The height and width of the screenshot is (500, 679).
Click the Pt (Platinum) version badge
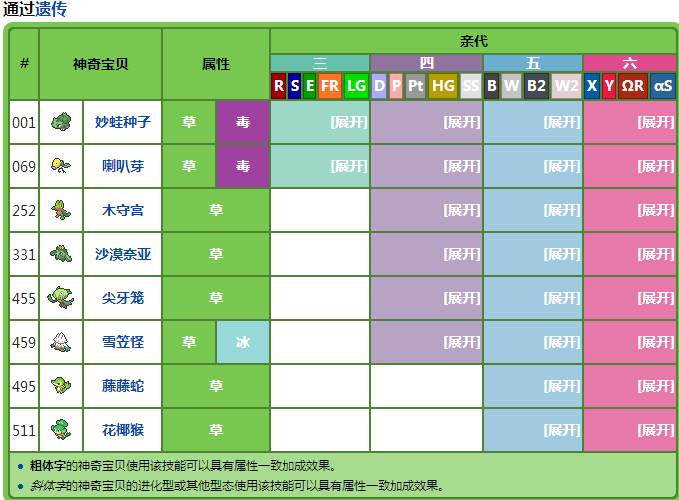point(415,86)
